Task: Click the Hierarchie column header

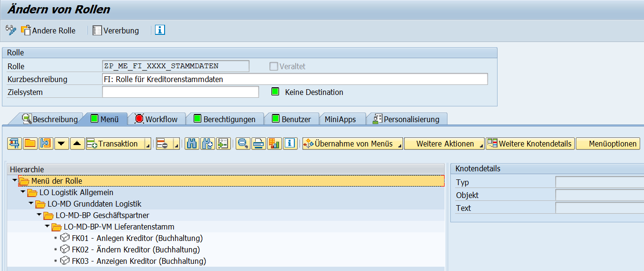Action: [226, 169]
